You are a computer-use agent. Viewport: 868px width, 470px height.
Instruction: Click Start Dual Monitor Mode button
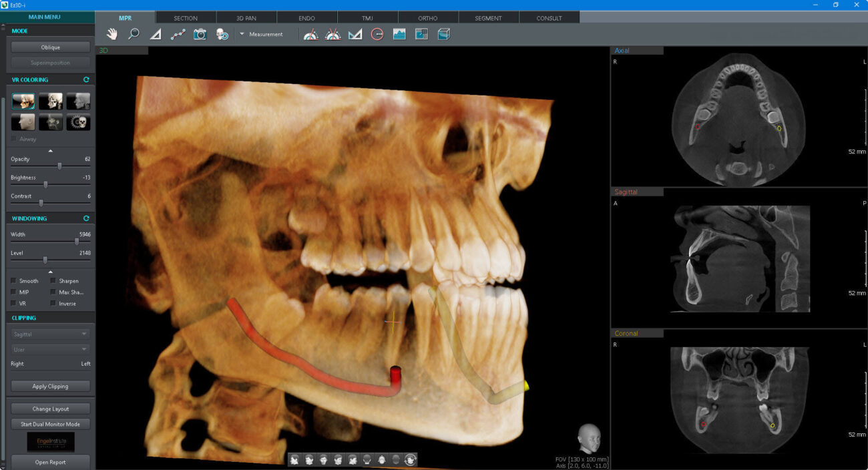[50, 424]
